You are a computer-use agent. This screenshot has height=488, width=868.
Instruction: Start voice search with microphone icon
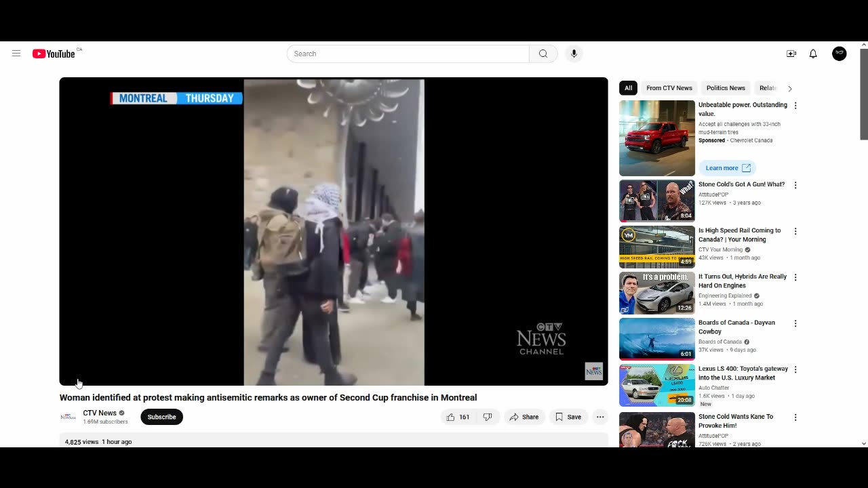click(574, 54)
